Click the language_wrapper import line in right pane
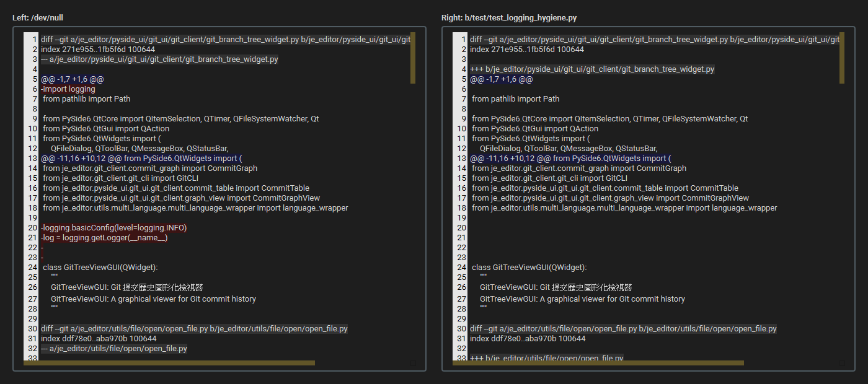 click(x=624, y=208)
